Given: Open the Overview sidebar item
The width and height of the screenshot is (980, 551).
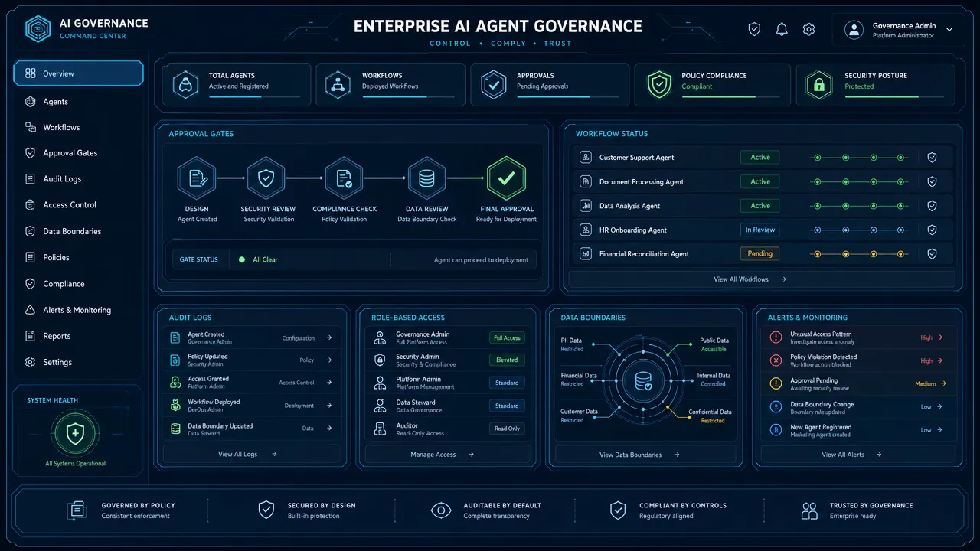Looking at the screenshot, I should 78,73.
